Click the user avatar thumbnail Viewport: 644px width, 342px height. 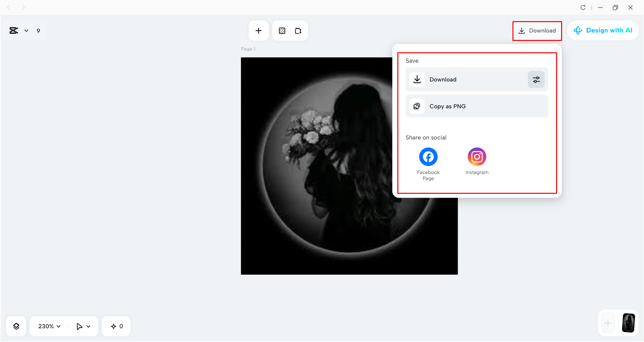(x=628, y=323)
